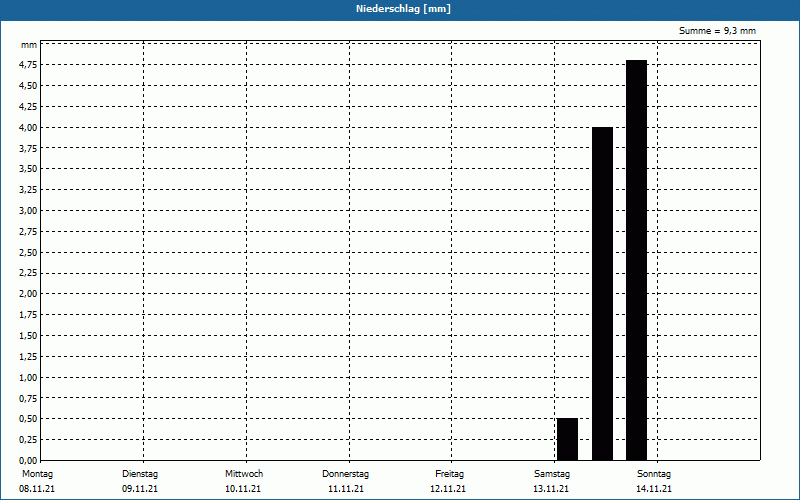Click the 1,75 axis value
Viewport: 800px width, 500px height.
coord(28,315)
